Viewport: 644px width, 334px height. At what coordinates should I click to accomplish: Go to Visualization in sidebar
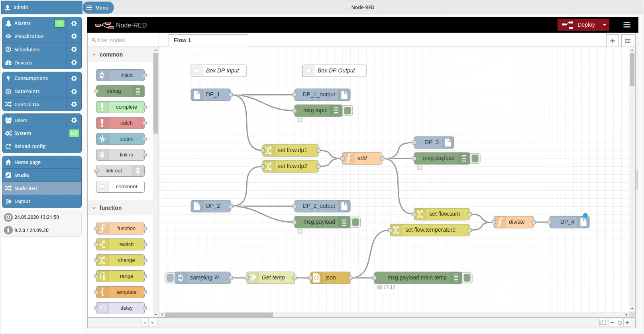(34, 36)
